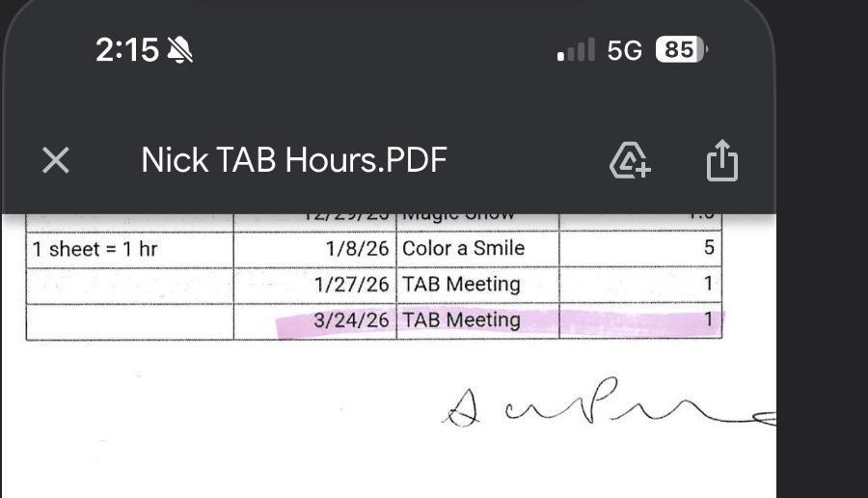Select the "1 sheet = 1 hr" cell
The height and width of the screenshot is (498, 868).
(95, 249)
